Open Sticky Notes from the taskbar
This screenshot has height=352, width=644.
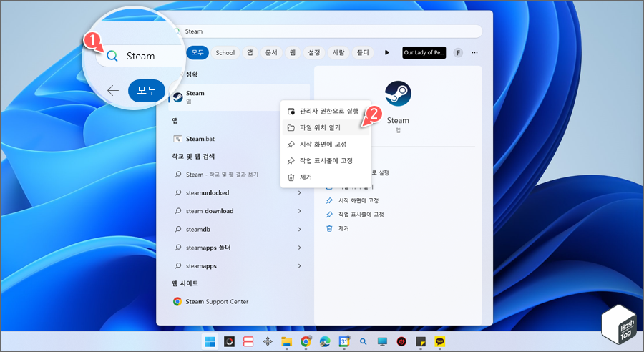click(x=421, y=341)
